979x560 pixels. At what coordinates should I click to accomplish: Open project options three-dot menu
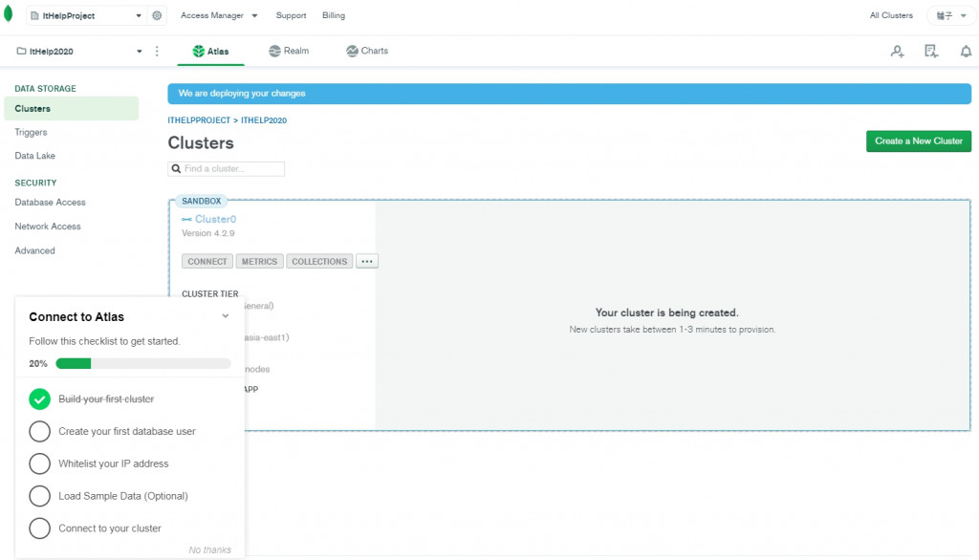[157, 52]
